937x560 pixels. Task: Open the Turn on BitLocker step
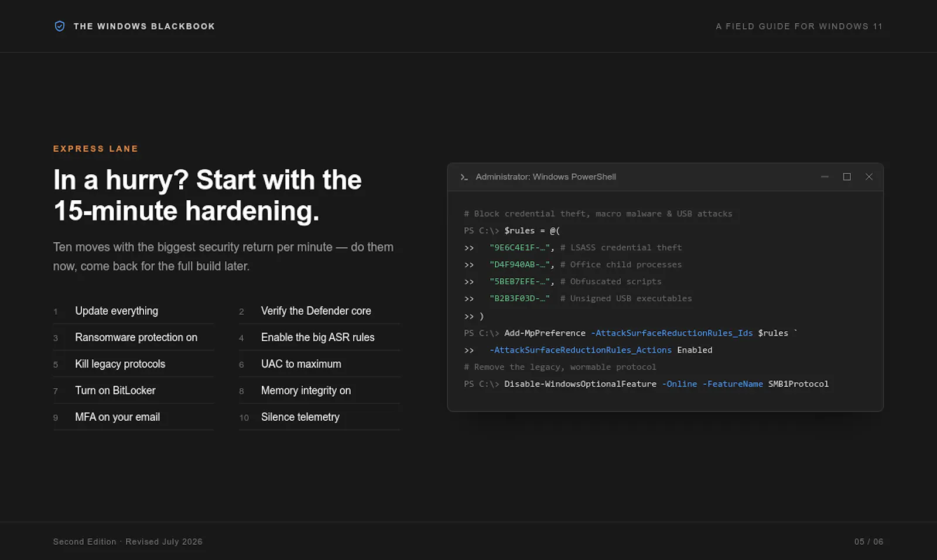[134, 390]
